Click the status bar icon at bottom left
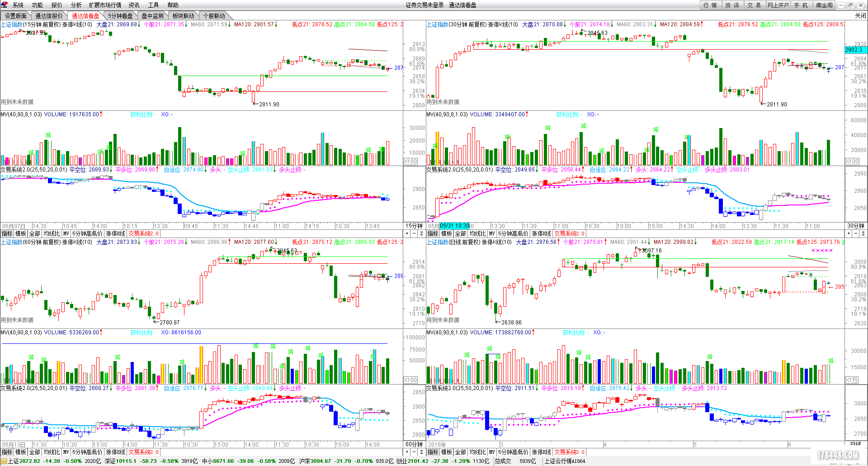Screen dimensions: 868x466 (x=4, y=461)
